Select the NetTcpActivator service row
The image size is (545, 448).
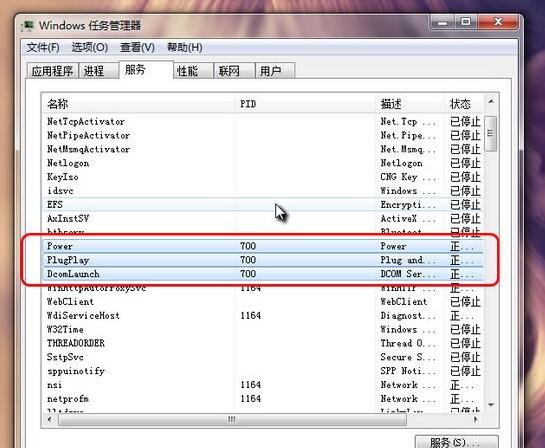pos(263,122)
